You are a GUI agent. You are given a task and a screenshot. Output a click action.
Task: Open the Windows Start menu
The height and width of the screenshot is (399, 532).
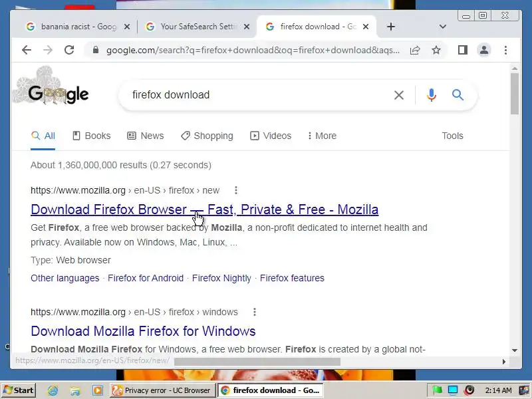tap(19, 390)
